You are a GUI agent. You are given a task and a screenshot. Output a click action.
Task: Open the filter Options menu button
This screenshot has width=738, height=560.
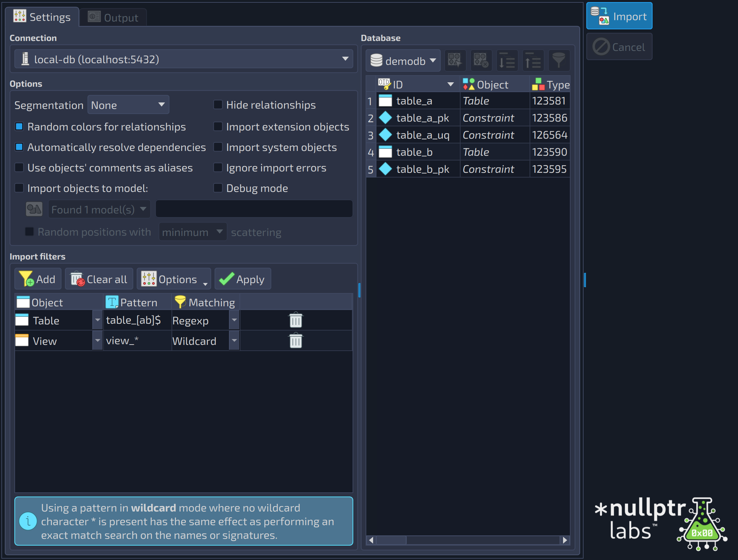174,279
